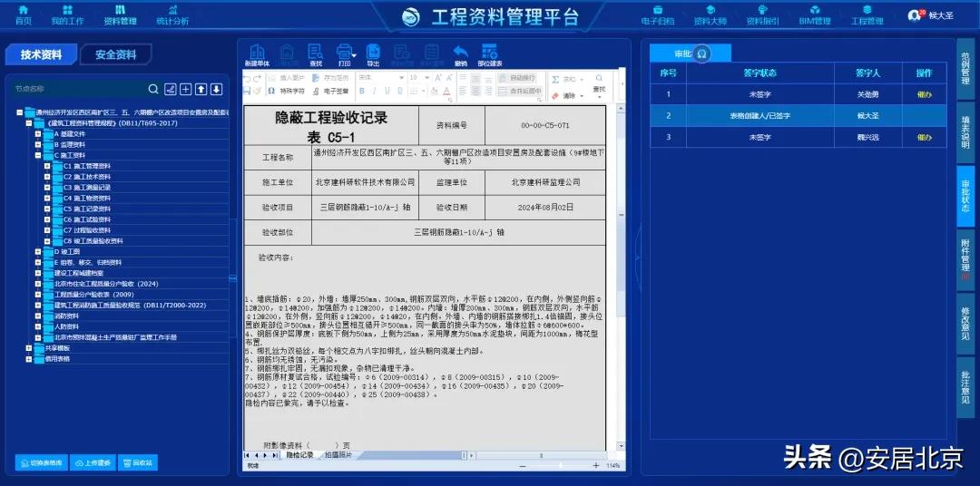Click 切换表格库 button

[x=41, y=463]
